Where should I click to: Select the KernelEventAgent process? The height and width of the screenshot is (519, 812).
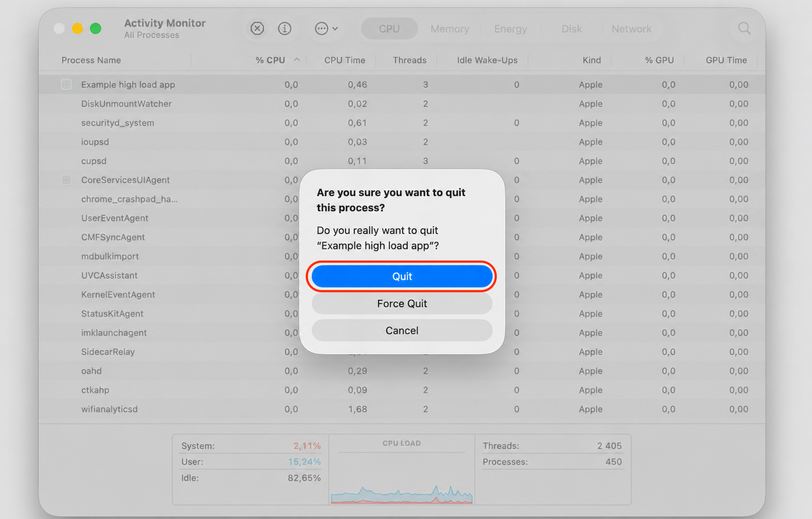pyautogui.click(x=118, y=294)
